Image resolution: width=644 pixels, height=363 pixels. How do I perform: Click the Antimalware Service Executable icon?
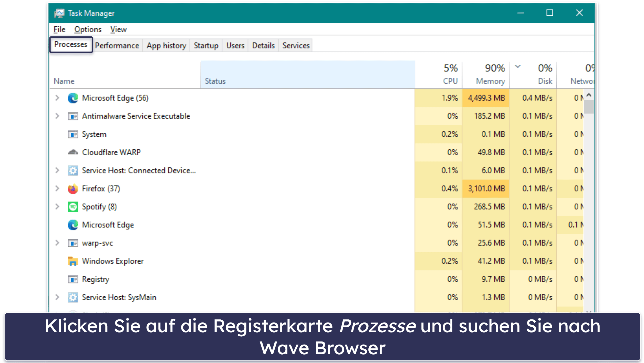point(73,116)
